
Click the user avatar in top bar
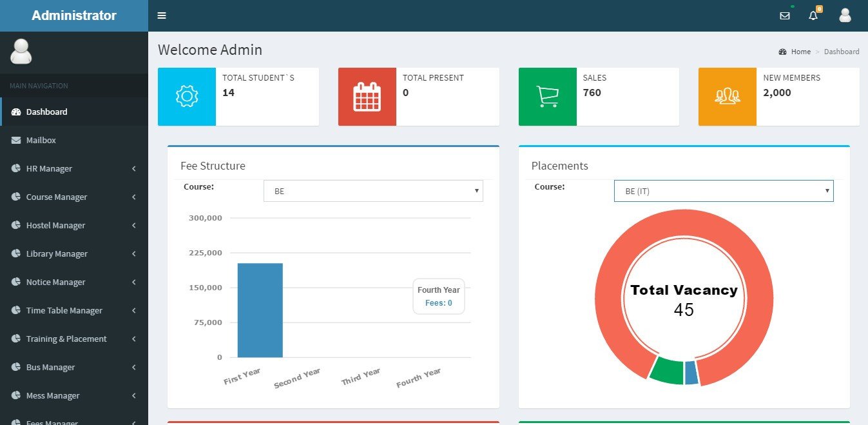(x=845, y=15)
